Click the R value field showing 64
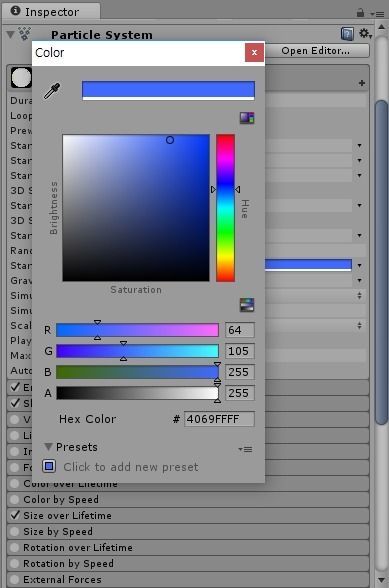 point(240,330)
